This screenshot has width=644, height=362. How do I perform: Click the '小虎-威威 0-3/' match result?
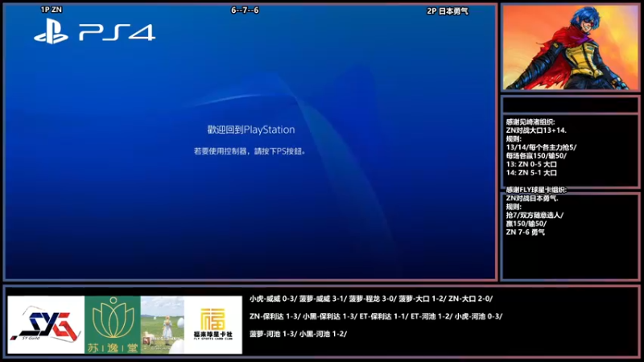273,298
